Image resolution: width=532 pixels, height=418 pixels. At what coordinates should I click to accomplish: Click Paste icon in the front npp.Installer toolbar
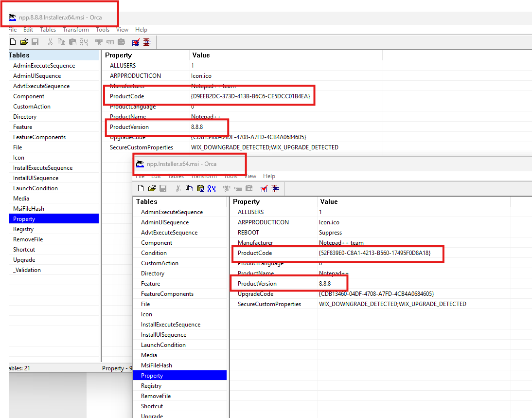[200, 188]
